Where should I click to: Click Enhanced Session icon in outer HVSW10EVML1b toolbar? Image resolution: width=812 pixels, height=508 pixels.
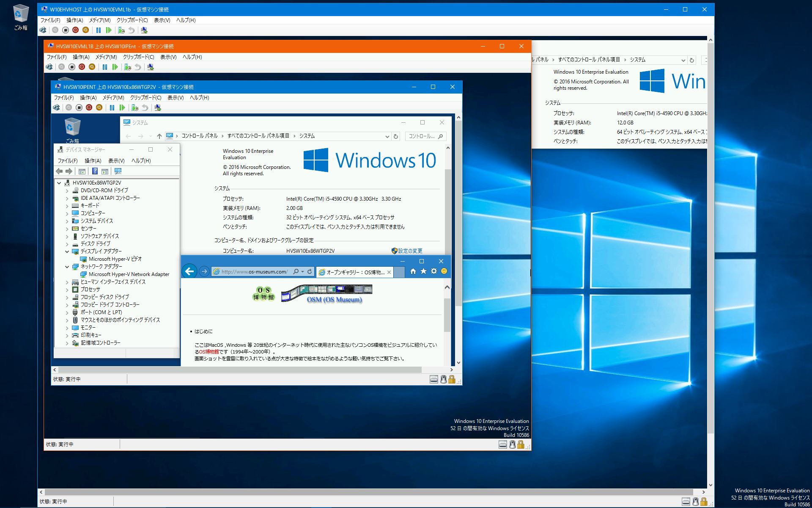(144, 30)
